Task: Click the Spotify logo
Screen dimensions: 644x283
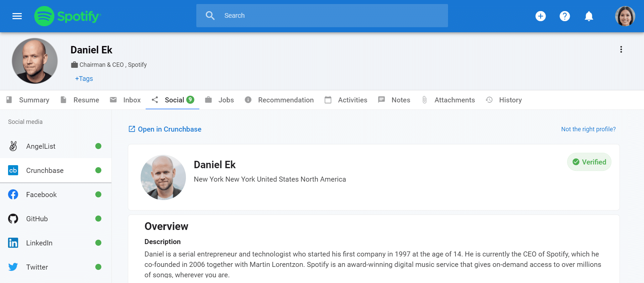Action: coord(67,16)
